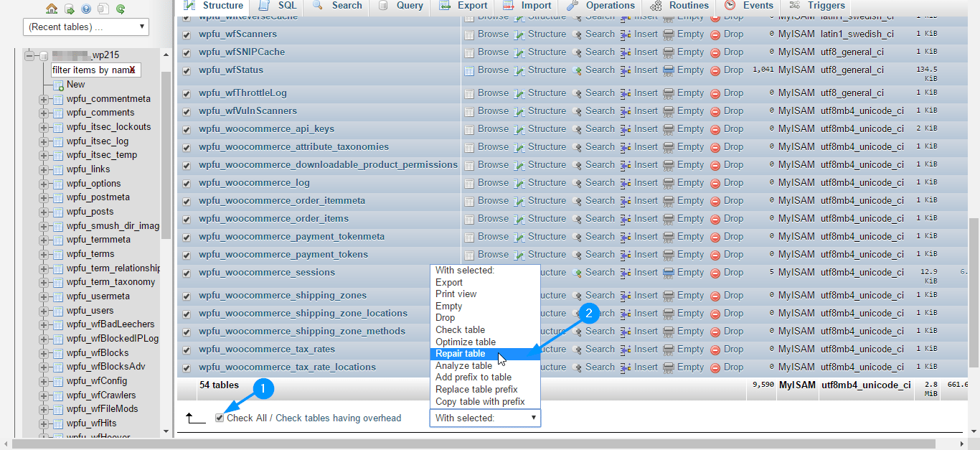980x450 pixels.
Task: Go to phpMyAdmin home icon
Action: click(x=52, y=9)
